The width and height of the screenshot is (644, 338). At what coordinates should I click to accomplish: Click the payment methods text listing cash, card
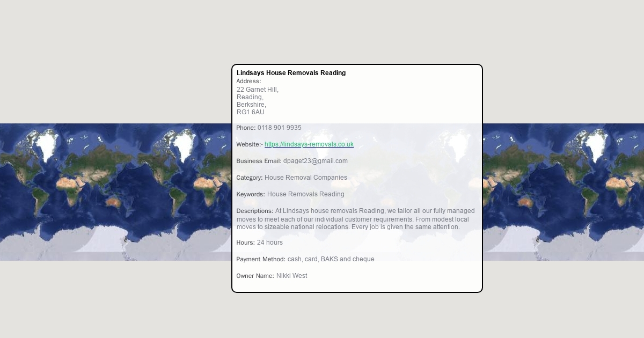click(x=331, y=259)
